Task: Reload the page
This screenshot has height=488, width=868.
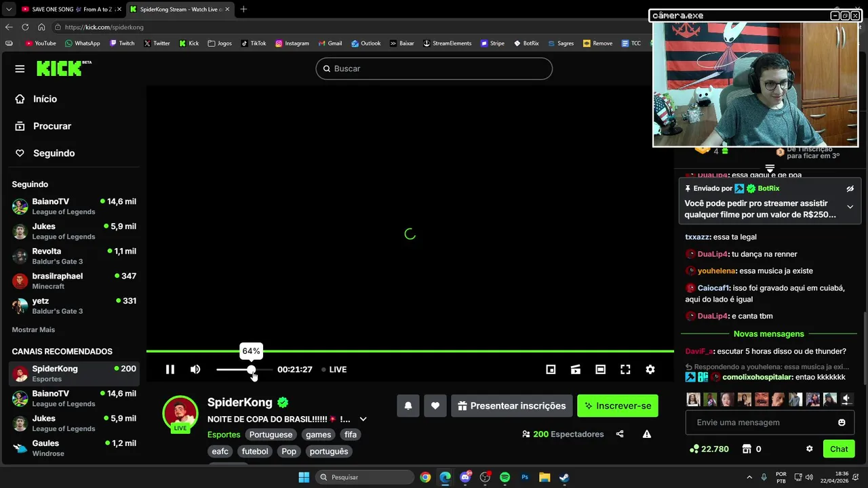Action: click(25, 27)
